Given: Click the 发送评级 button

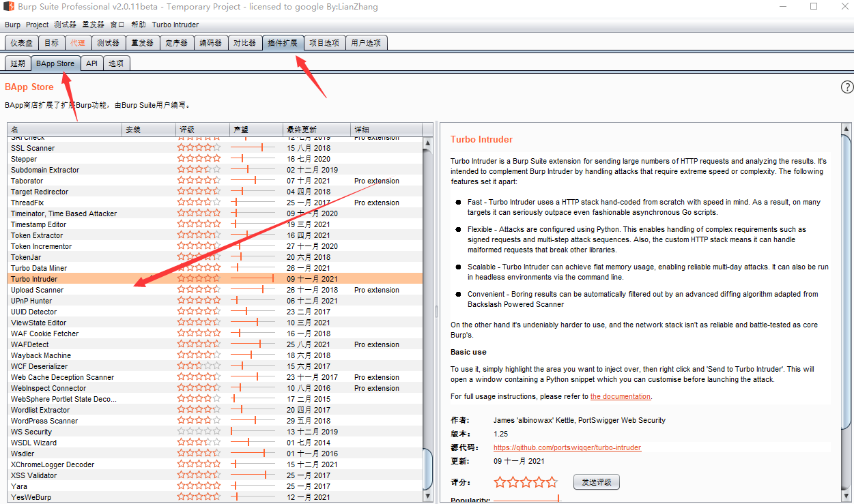Looking at the screenshot, I should (596, 482).
